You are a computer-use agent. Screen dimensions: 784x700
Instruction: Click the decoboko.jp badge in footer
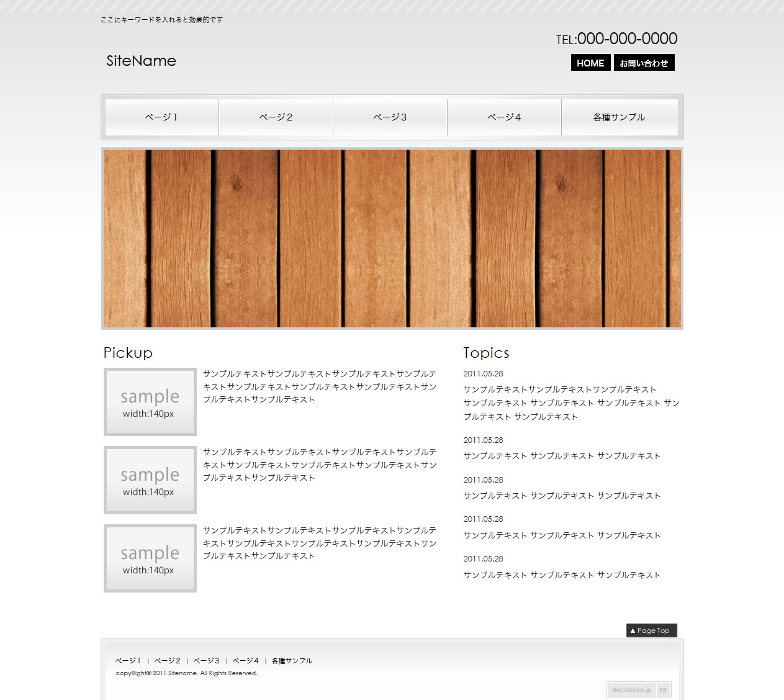[631, 690]
